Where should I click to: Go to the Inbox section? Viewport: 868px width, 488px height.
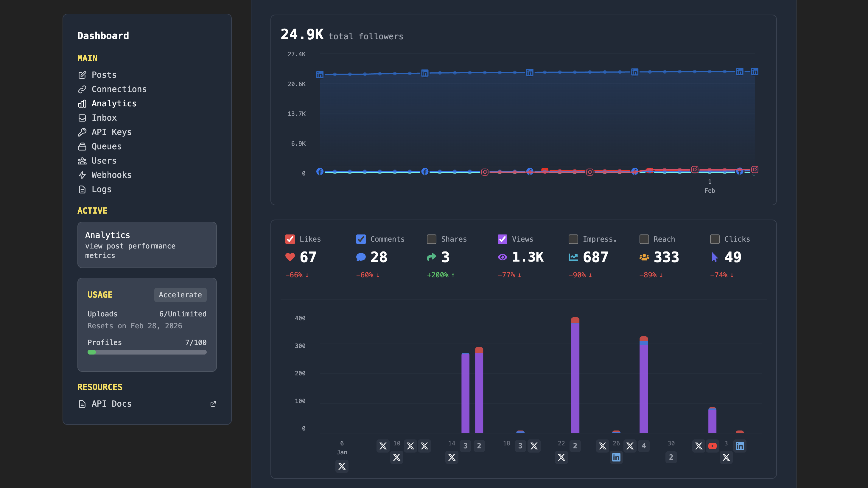[x=104, y=118]
